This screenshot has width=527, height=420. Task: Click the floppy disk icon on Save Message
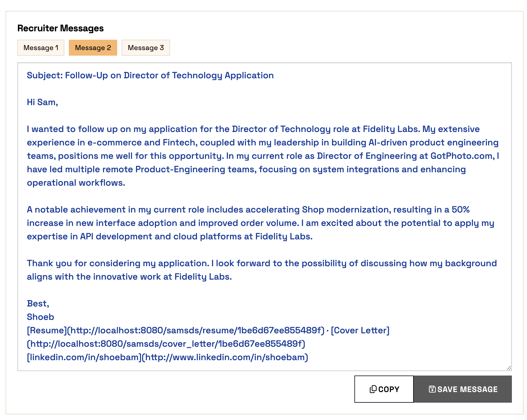[432, 389]
